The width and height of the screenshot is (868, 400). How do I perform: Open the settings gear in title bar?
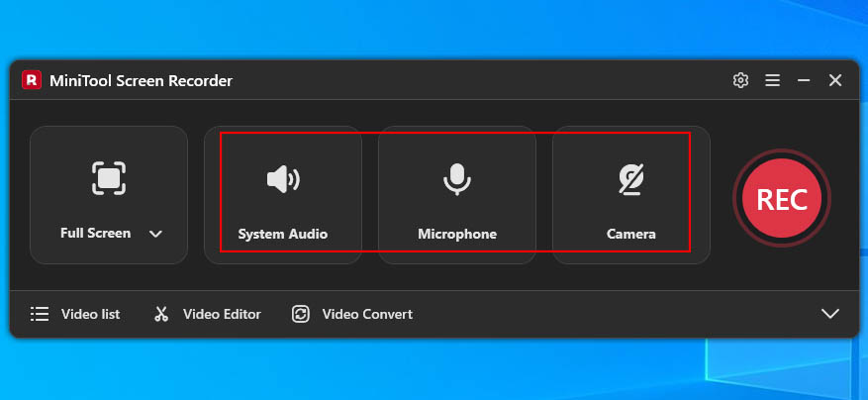(x=740, y=80)
